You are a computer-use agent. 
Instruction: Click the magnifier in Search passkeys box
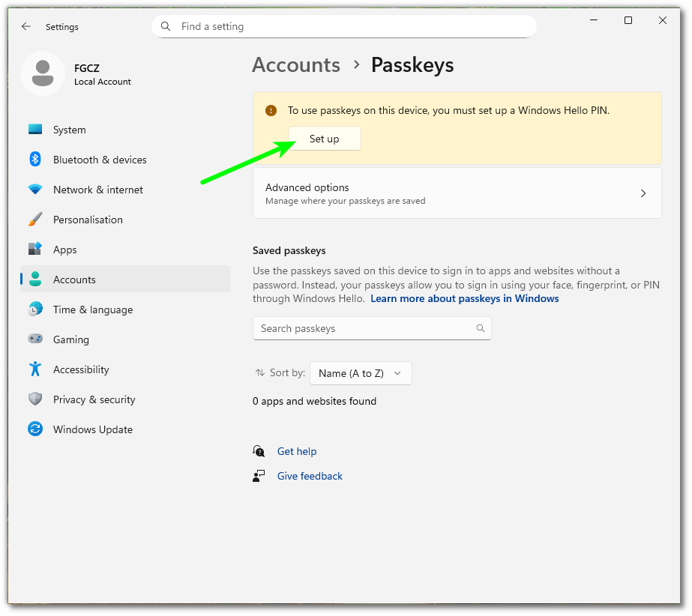pos(481,328)
